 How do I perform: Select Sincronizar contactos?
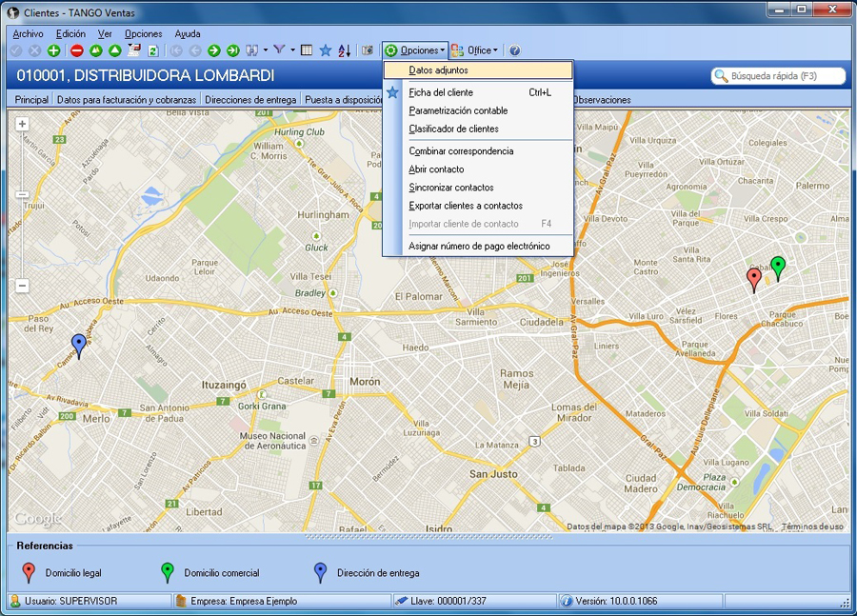pos(478,188)
